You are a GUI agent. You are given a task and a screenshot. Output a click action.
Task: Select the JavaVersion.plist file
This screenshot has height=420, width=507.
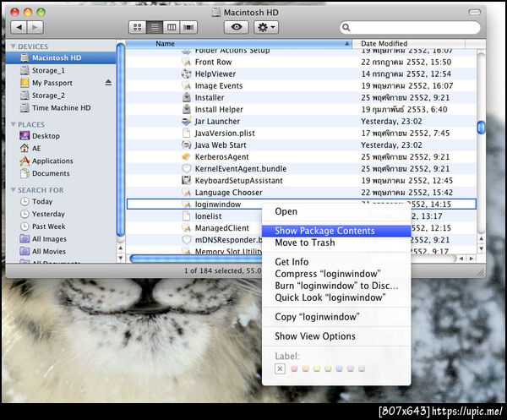point(301,134)
